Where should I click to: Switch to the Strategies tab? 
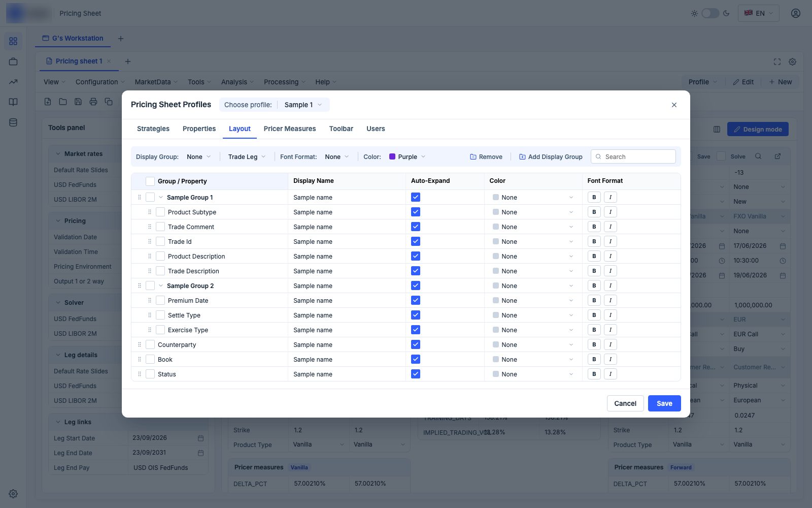point(153,129)
